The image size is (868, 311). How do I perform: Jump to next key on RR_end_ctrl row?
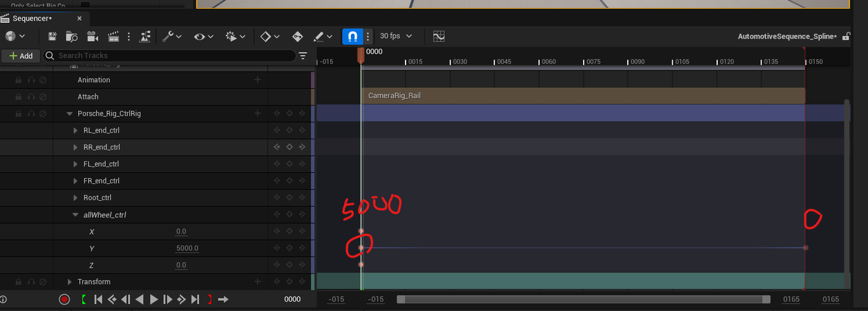[x=302, y=147]
